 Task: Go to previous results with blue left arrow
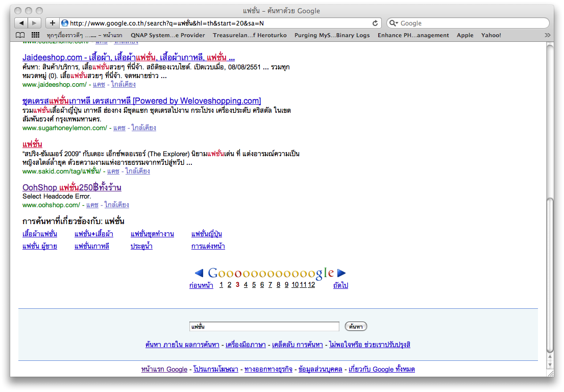(x=199, y=273)
